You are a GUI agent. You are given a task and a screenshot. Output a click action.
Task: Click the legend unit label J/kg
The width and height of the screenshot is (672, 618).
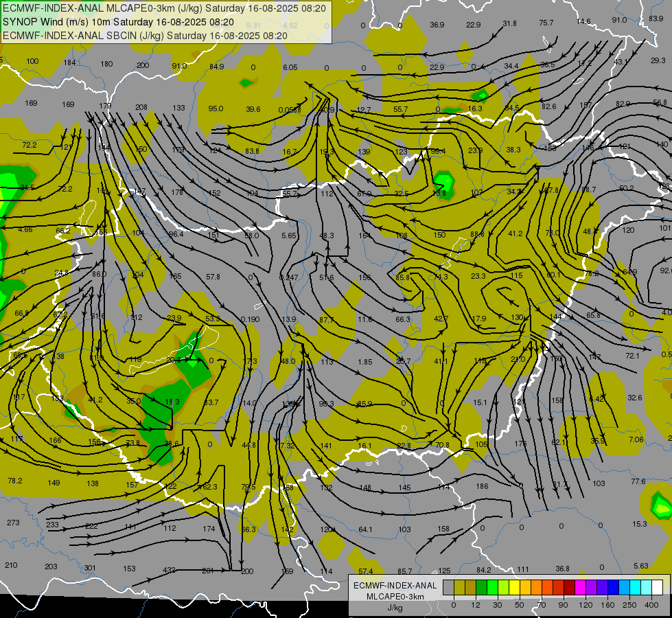pos(395,608)
